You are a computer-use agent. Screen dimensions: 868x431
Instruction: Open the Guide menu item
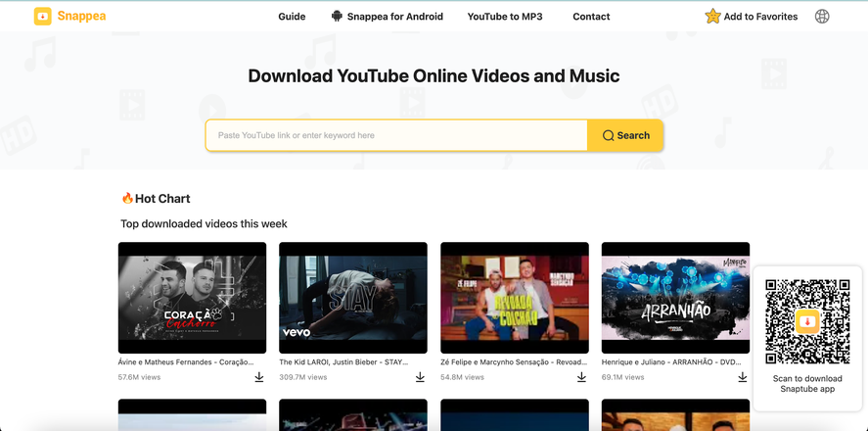coord(292,17)
